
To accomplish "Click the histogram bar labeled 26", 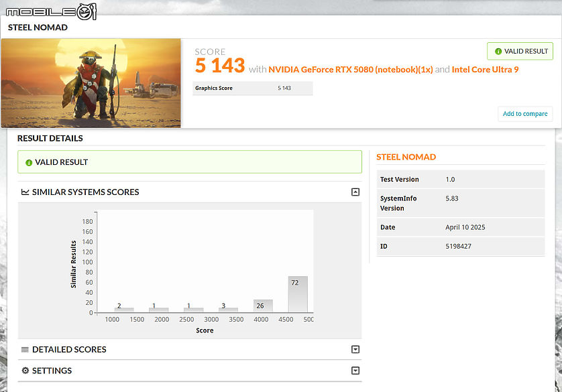I will pos(263,306).
